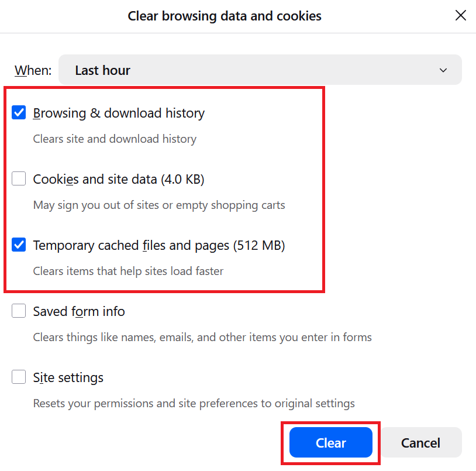Click the "Resets your permissions" description text
The height and width of the screenshot is (471, 476).
pos(194,403)
